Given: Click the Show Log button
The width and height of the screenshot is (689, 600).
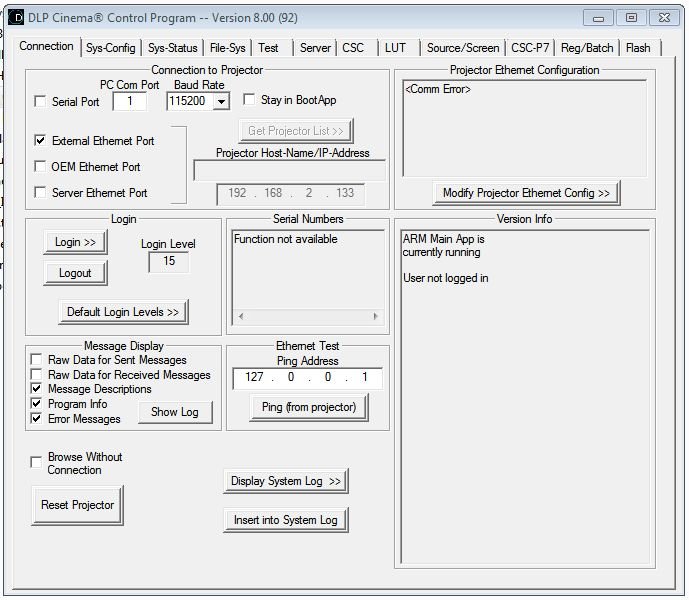Looking at the screenshot, I should click(x=175, y=412).
